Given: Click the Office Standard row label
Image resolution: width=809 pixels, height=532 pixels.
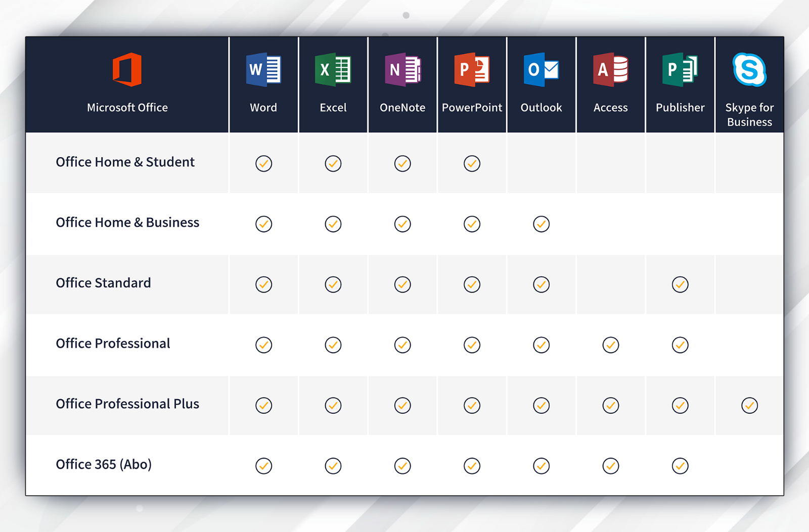Looking at the screenshot, I should coord(103,283).
